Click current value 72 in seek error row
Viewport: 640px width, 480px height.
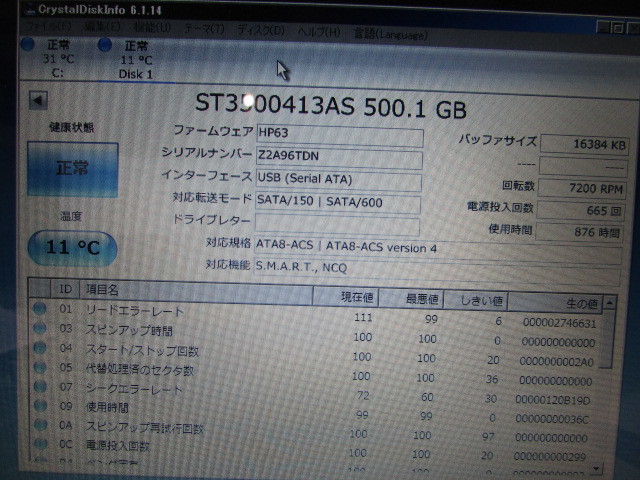pos(362,395)
